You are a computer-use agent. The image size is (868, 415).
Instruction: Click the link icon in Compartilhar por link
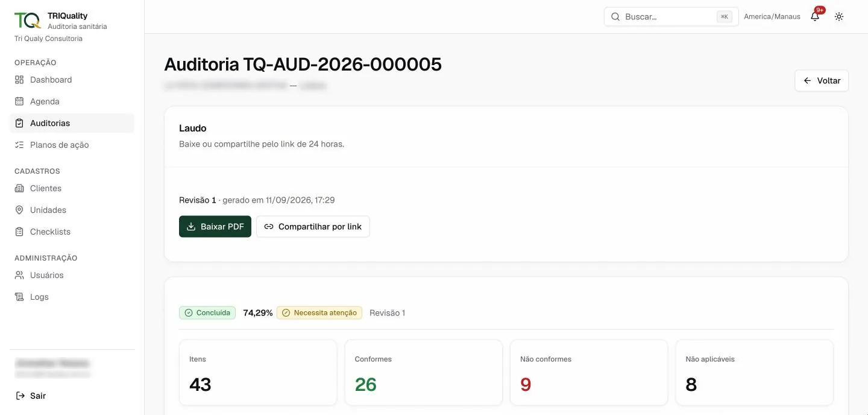pyautogui.click(x=269, y=227)
